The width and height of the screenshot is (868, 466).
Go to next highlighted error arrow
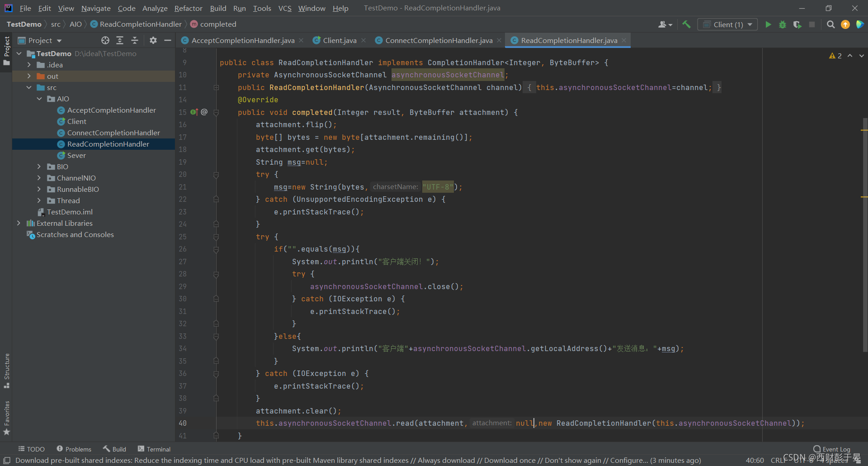[x=862, y=56]
